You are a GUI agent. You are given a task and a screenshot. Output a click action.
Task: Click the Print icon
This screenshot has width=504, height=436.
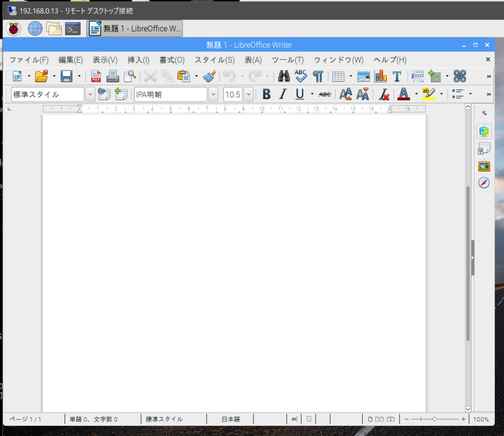[x=113, y=76]
